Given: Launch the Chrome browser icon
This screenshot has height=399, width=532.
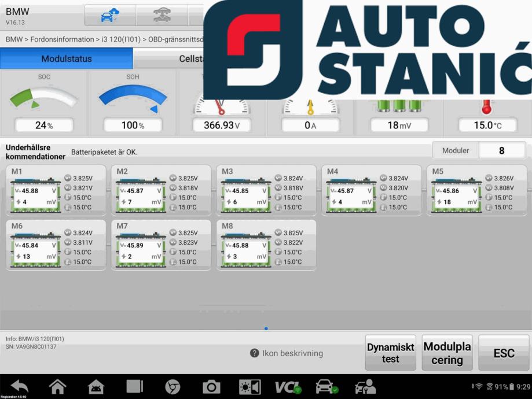Looking at the screenshot, I should pos(173,387).
